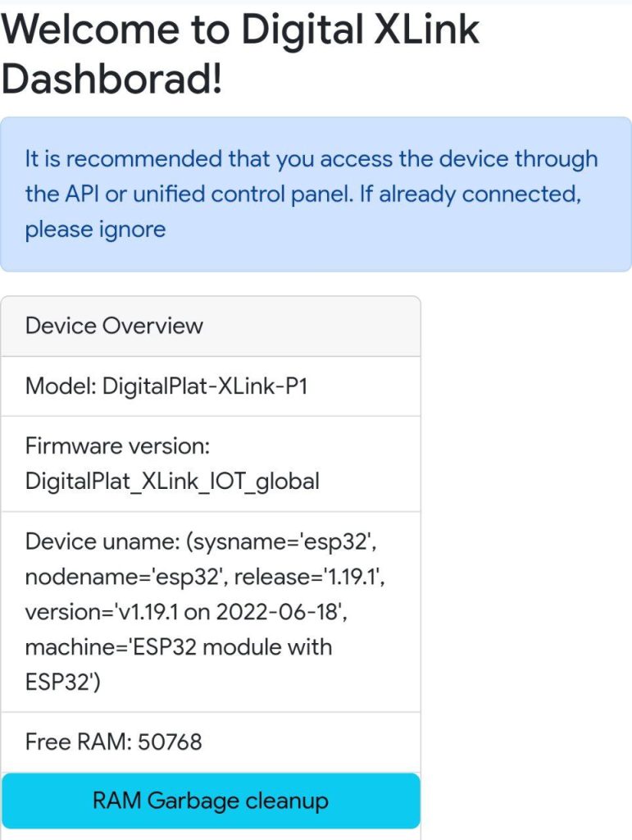The height and width of the screenshot is (840, 632).
Task: Click the "Welcome to Digital XLink" heading line
Action: point(241,30)
